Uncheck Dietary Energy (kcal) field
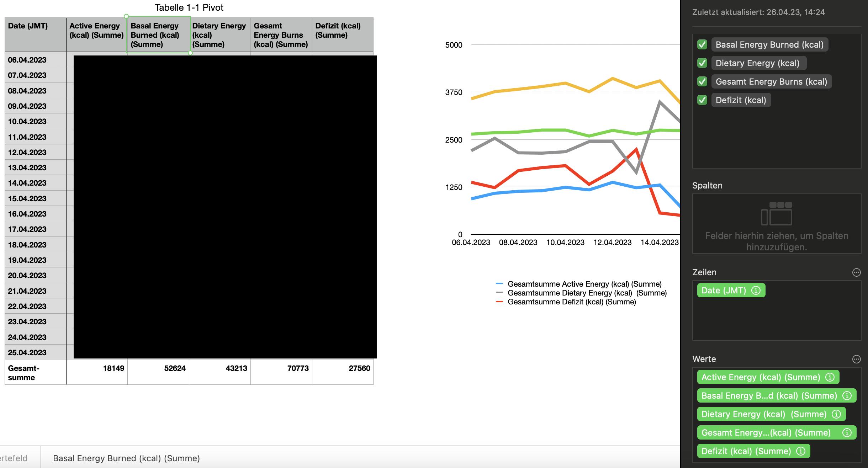This screenshot has width=868, height=468. point(702,63)
